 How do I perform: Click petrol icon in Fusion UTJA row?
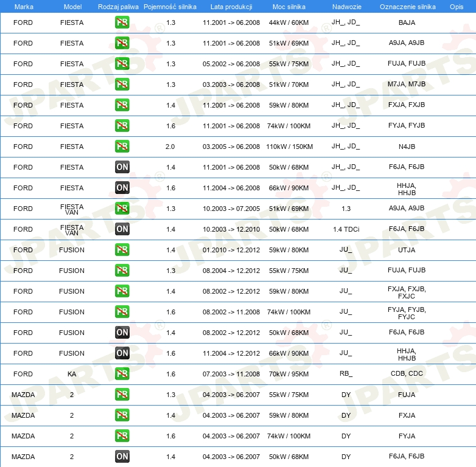point(122,249)
